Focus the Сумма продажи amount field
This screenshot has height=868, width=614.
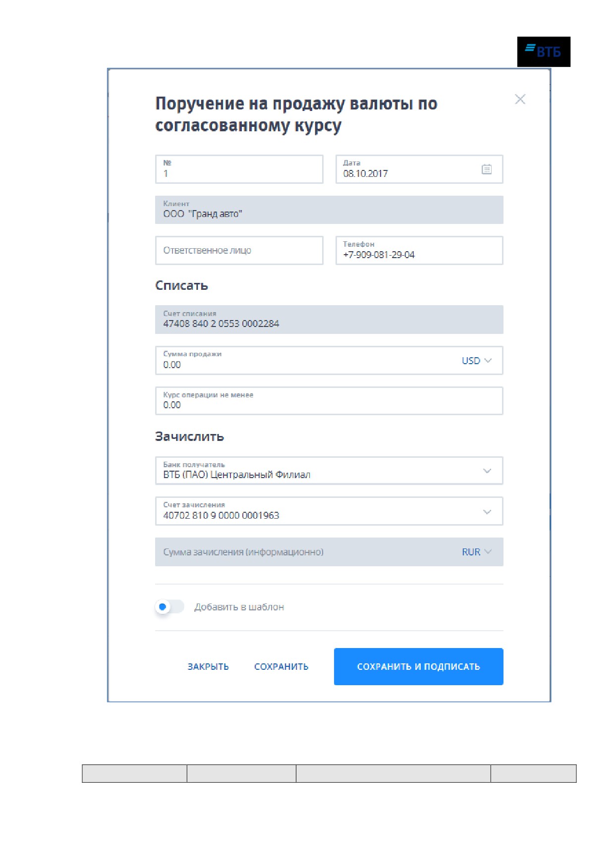point(329,360)
